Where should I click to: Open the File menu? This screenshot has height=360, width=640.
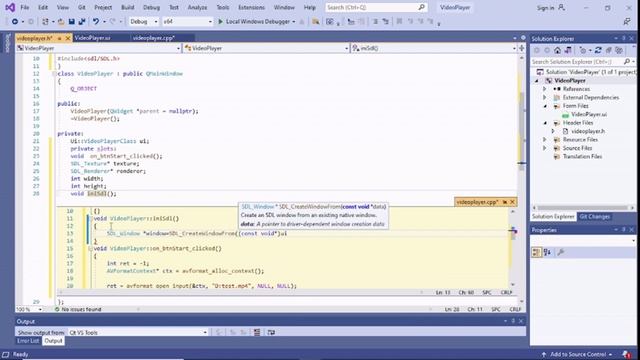click(x=24, y=7)
